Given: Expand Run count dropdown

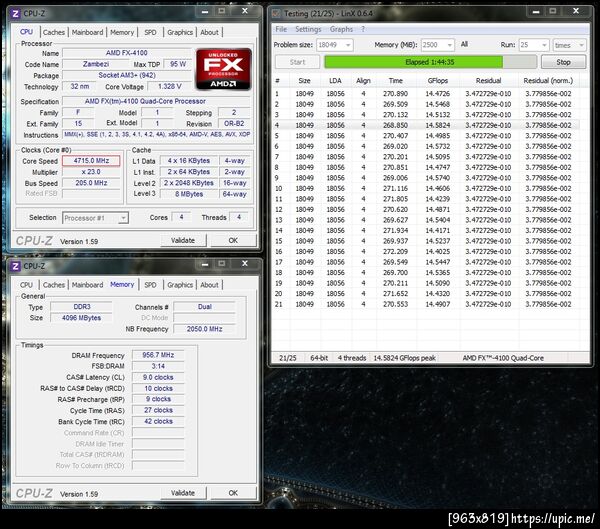Looking at the screenshot, I should (544, 45).
